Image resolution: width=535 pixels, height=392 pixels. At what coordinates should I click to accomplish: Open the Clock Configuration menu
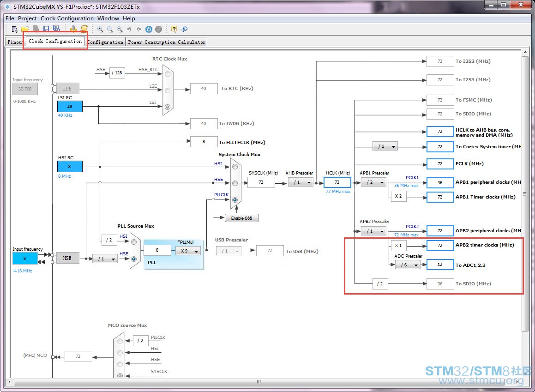pyautogui.click(x=67, y=18)
